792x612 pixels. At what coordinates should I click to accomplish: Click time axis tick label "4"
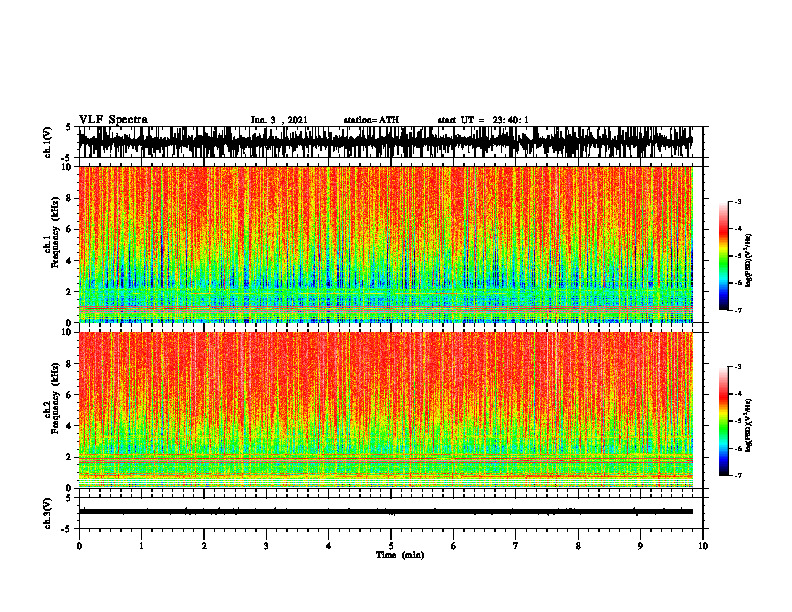coord(329,546)
